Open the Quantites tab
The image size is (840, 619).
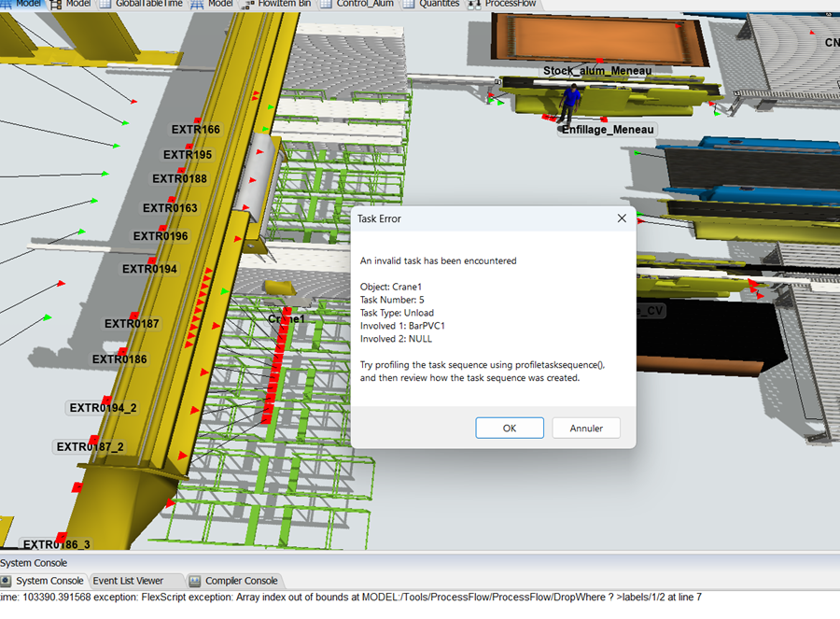tap(439, 4)
